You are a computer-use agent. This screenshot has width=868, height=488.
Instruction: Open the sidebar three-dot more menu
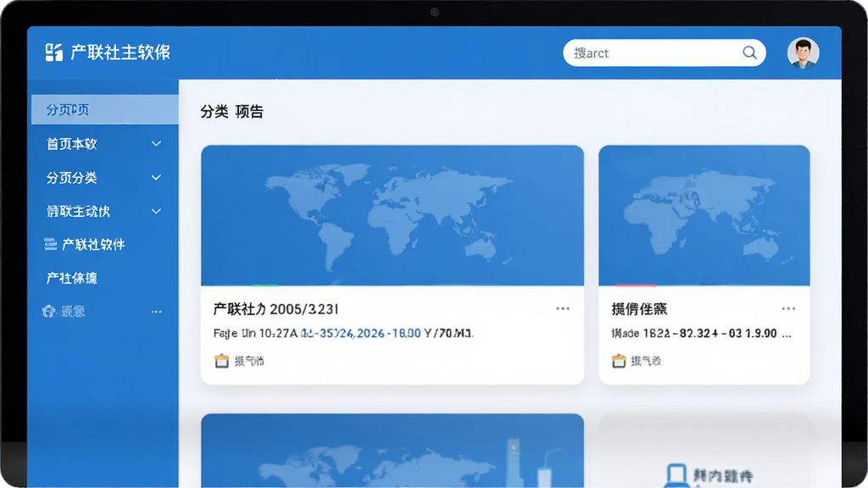[157, 312]
